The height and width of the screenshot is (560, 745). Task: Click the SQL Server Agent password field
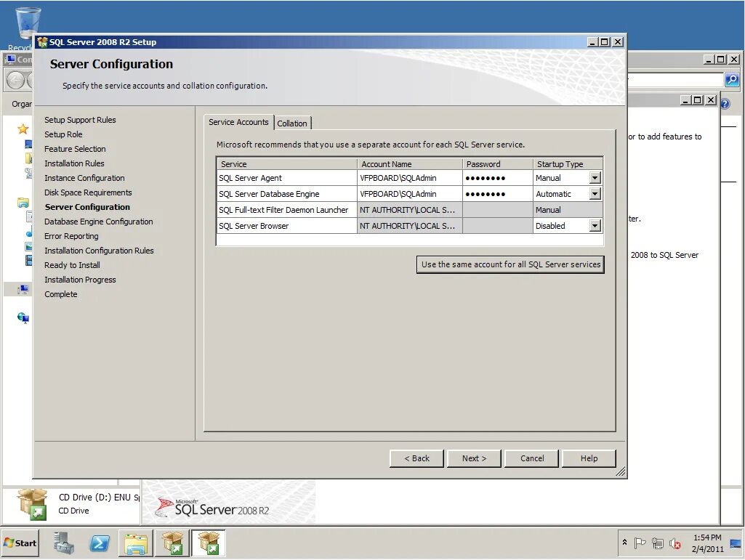pyautogui.click(x=497, y=178)
